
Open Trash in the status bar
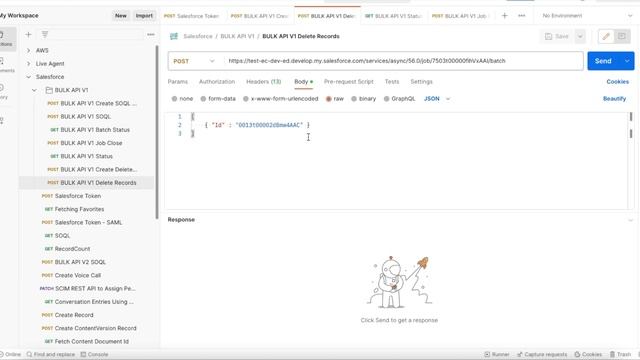[620, 354]
